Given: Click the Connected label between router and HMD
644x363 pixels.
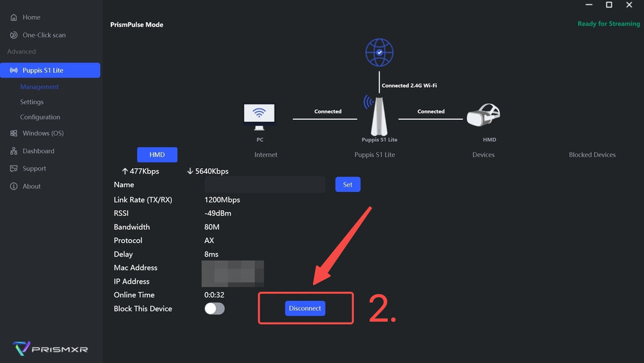Looking at the screenshot, I should click(431, 112).
